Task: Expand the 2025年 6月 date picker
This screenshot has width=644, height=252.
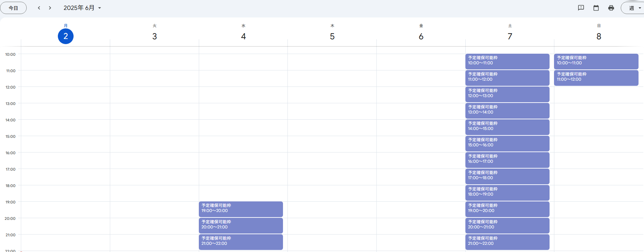Action: pos(82,8)
